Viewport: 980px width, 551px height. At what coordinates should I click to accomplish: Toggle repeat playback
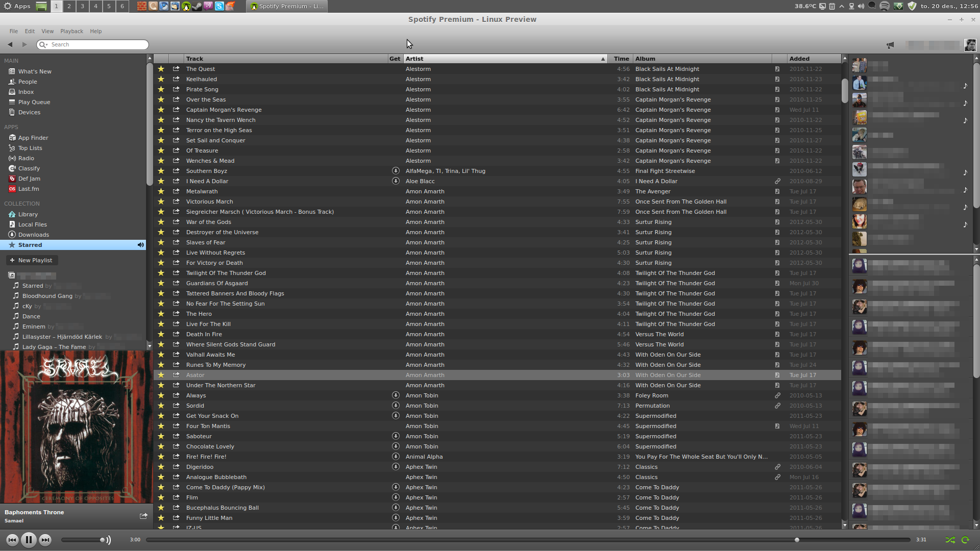[965, 540]
